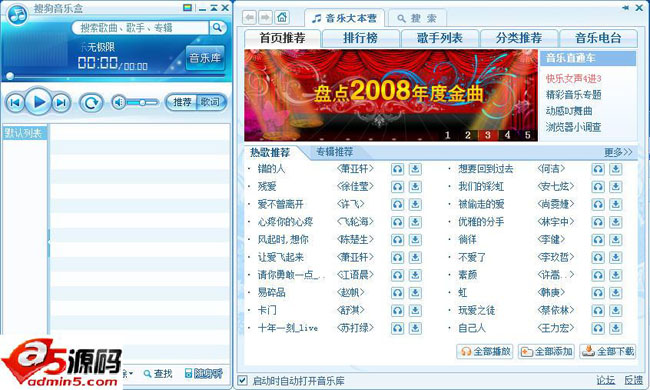Go to home page icon
Image resolution: width=650 pixels, height=390 pixels.
pyautogui.click(x=282, y=18)
